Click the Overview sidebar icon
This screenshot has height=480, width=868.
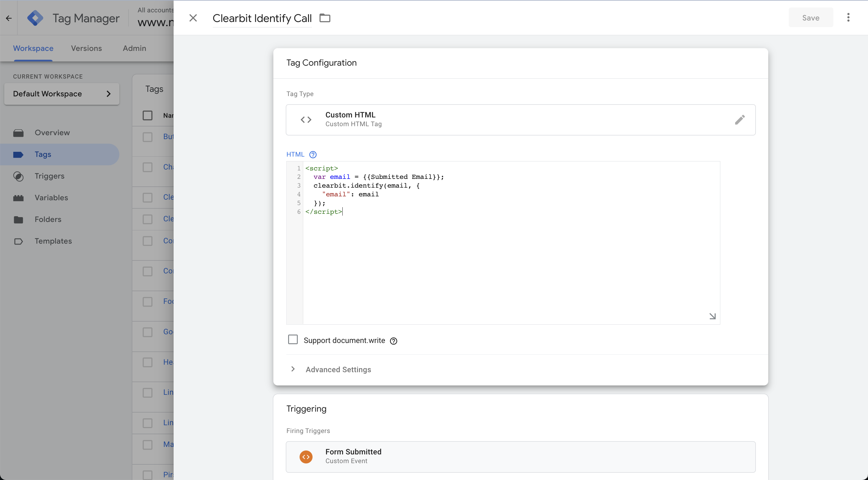(x=18, y=133)
